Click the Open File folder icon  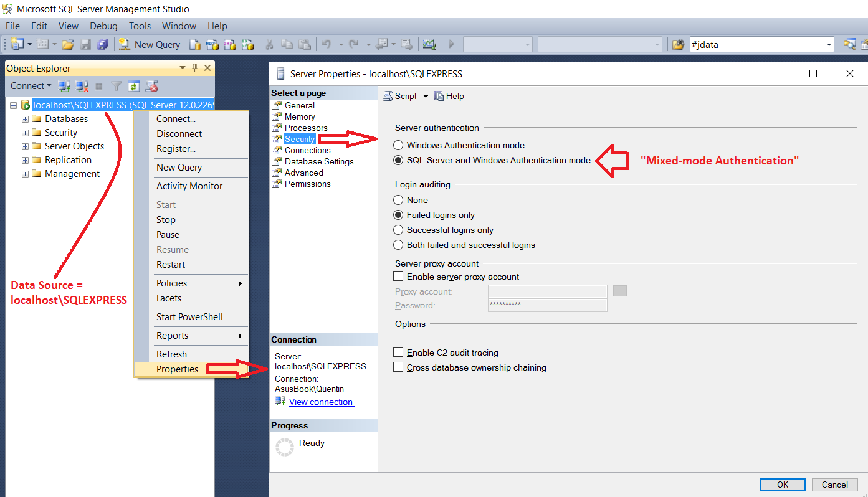[x=68, y=44]
